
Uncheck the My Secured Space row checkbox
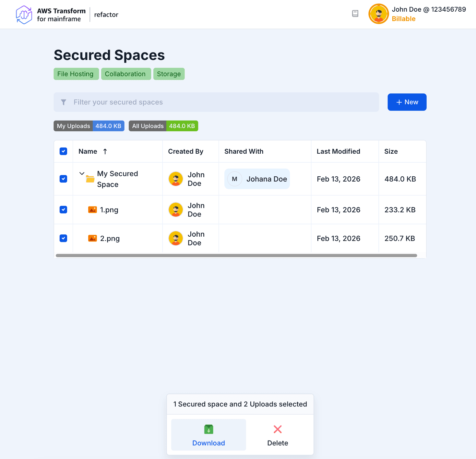[x=64, y=179]
